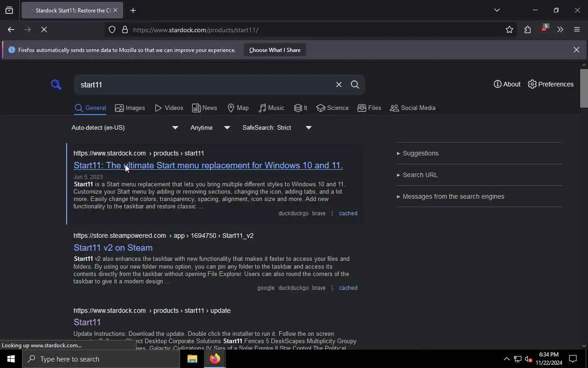Click the page vertical scrollbar thumb
This screenshot has width=588, height=368.
(584, 88)
